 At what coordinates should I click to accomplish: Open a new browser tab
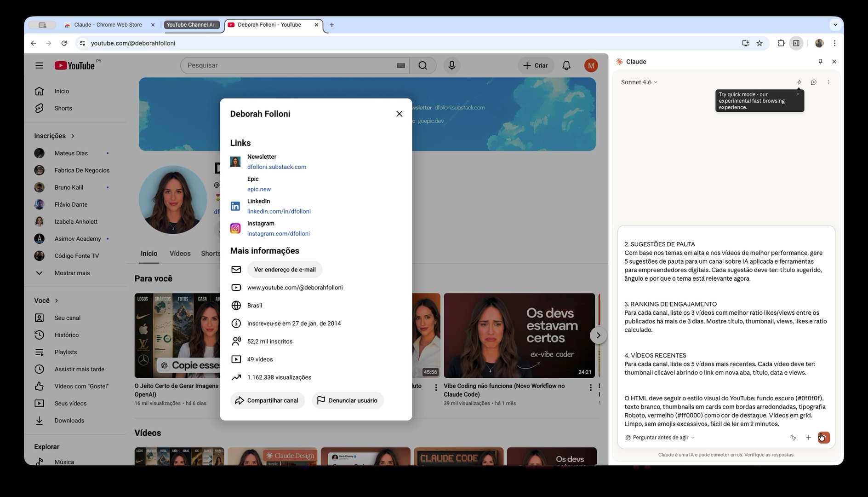pyautogui.click(x=332, y=25)
